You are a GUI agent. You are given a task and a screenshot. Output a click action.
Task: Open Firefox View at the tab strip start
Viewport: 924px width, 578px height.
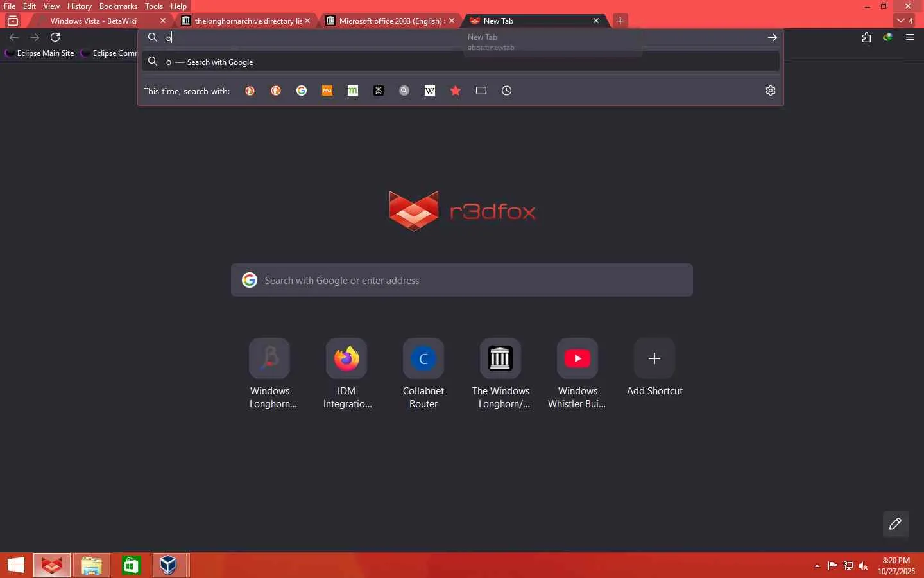click(x=13, y=21)
